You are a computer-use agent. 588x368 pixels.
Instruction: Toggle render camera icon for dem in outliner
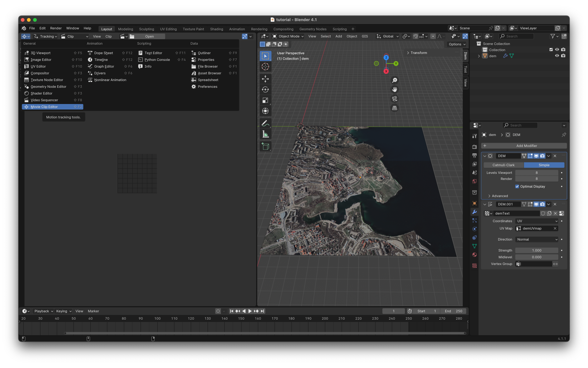click(563, 56)
